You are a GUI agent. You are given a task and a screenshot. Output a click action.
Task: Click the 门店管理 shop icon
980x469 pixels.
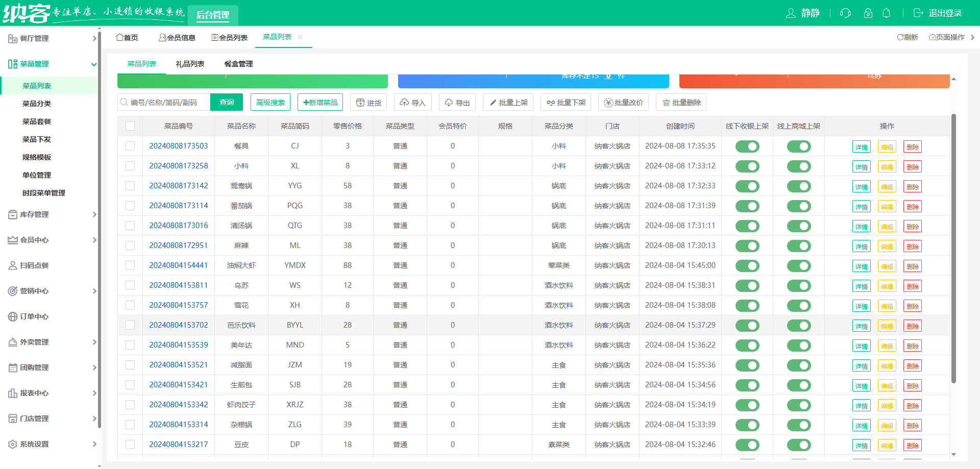pyautogui.click(x=13, y=418)
